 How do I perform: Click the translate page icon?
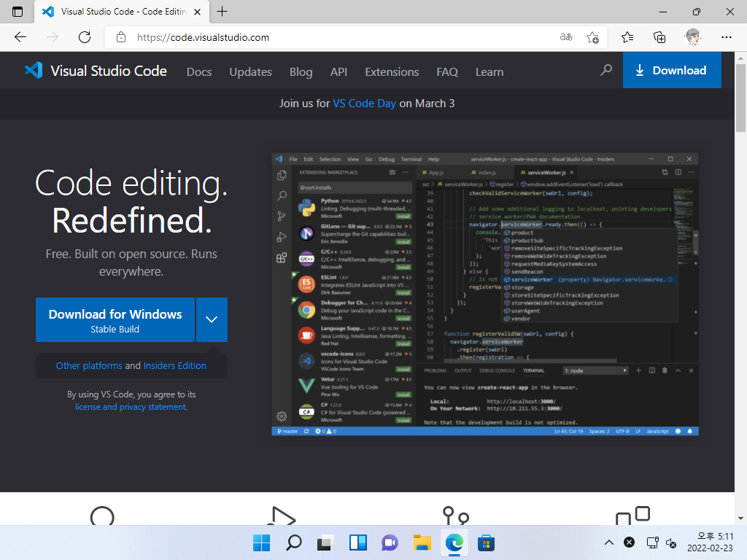[566, 37]
